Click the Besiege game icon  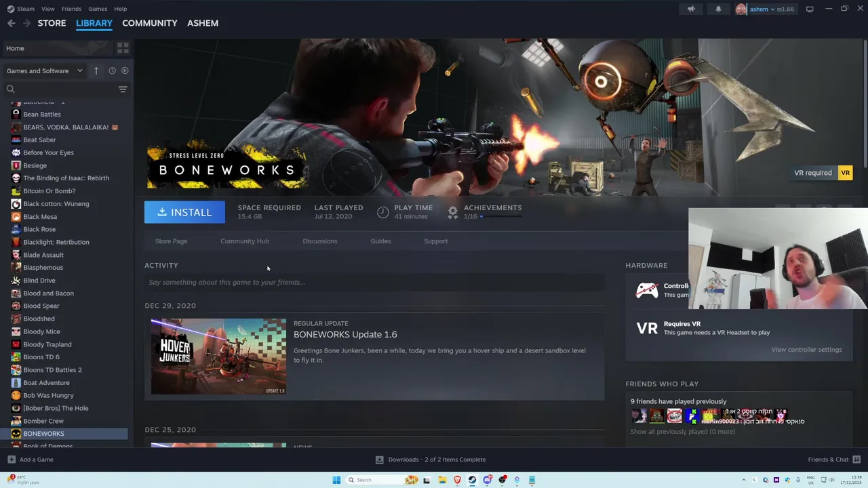pyautogui.click(x=16, y=165)
